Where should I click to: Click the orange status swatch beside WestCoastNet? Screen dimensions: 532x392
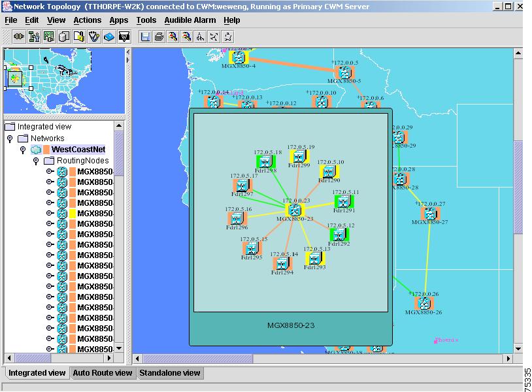click(x=46, y=150)
